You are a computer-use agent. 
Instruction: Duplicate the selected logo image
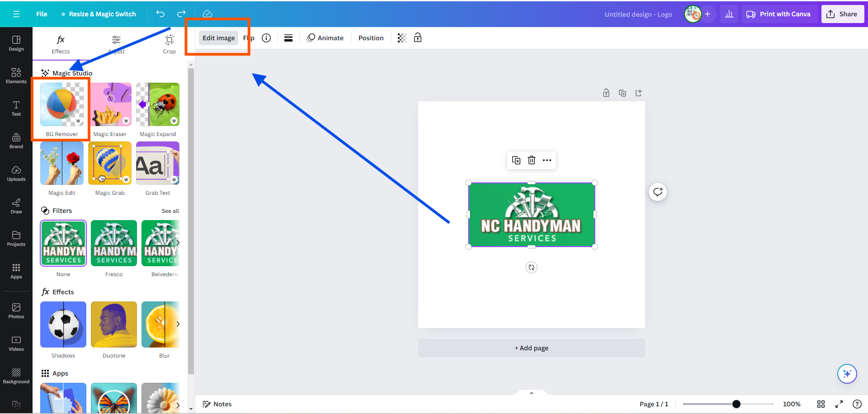516,160
